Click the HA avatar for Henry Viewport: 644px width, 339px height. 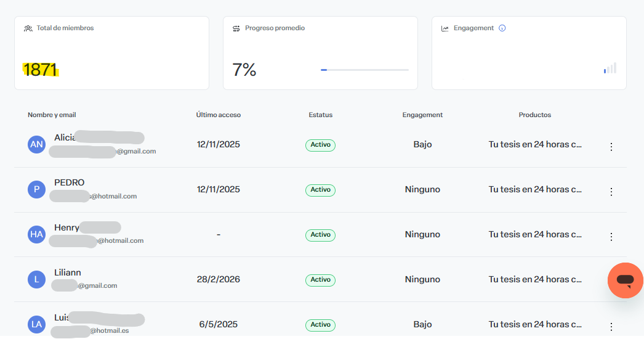pos(36,234)
